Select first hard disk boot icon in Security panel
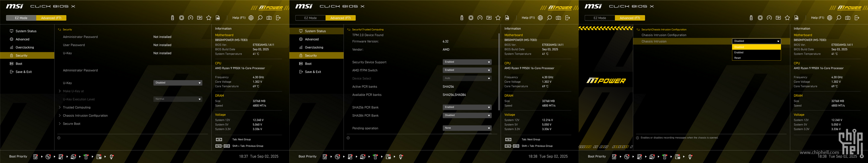Image resolution: width=868 pixels, height=163 pixels. pyautogui.click(x=35, y=157)
